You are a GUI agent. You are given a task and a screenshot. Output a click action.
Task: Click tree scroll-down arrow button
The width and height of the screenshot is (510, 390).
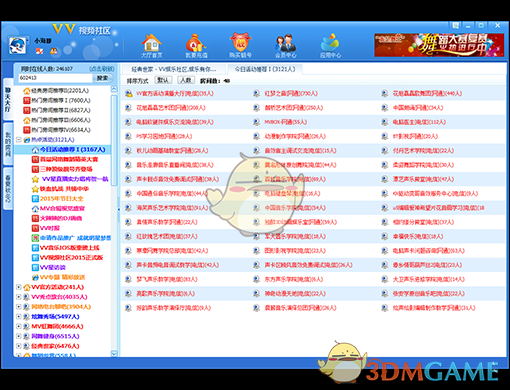(x=114, y=353)
